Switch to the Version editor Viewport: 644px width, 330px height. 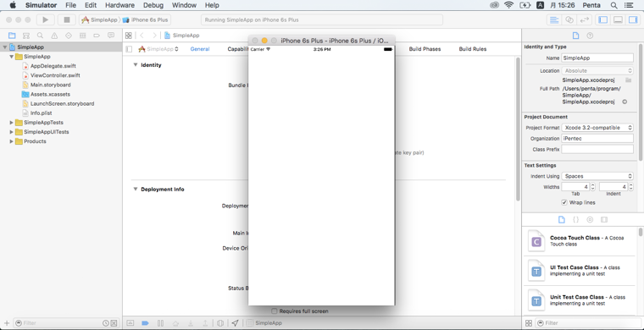coord(584,19)
